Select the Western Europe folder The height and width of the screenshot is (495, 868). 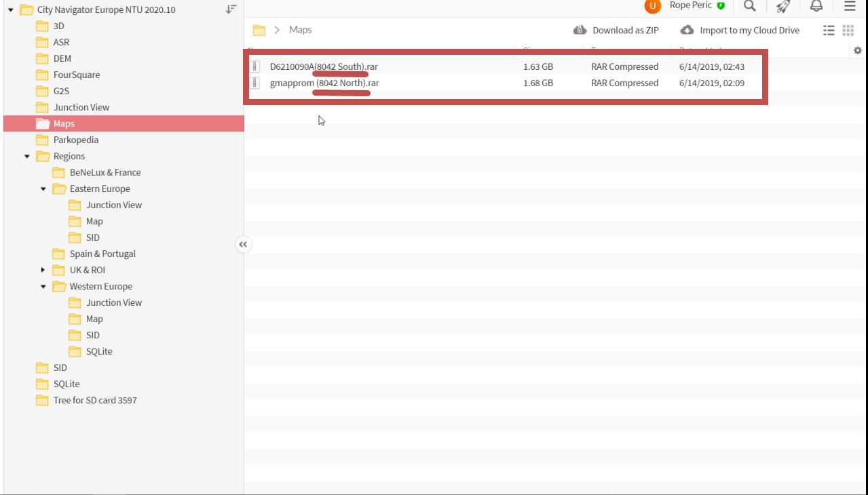(92, 286)
